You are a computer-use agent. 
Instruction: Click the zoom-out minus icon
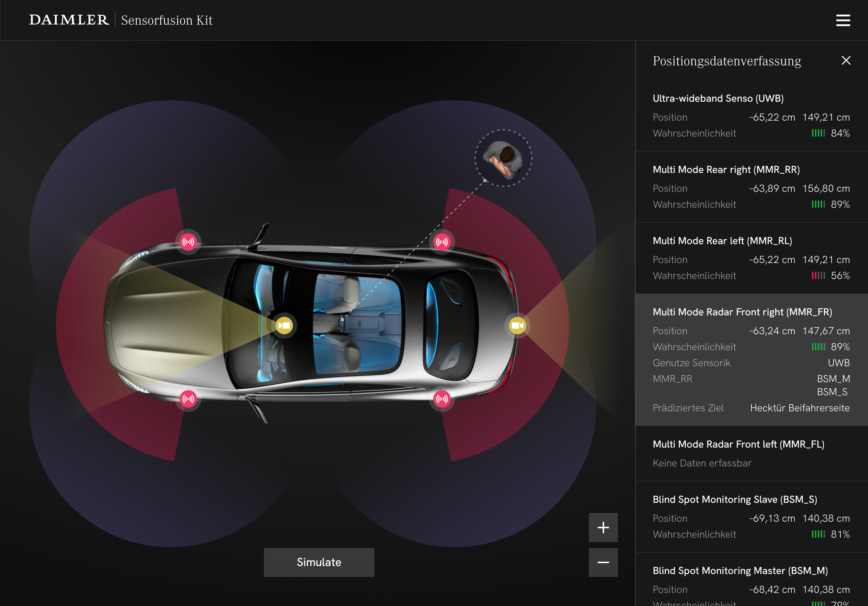(x=603, y=562)
